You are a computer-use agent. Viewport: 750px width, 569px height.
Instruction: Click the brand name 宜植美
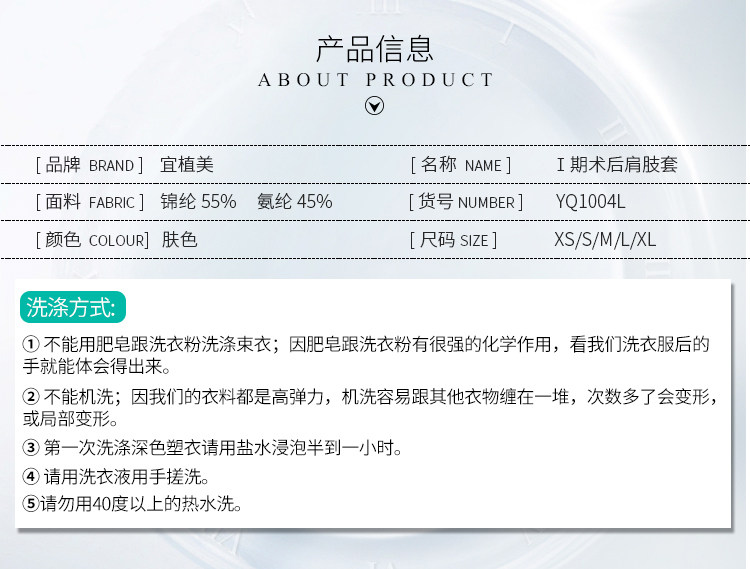click(x=187, y=165)
